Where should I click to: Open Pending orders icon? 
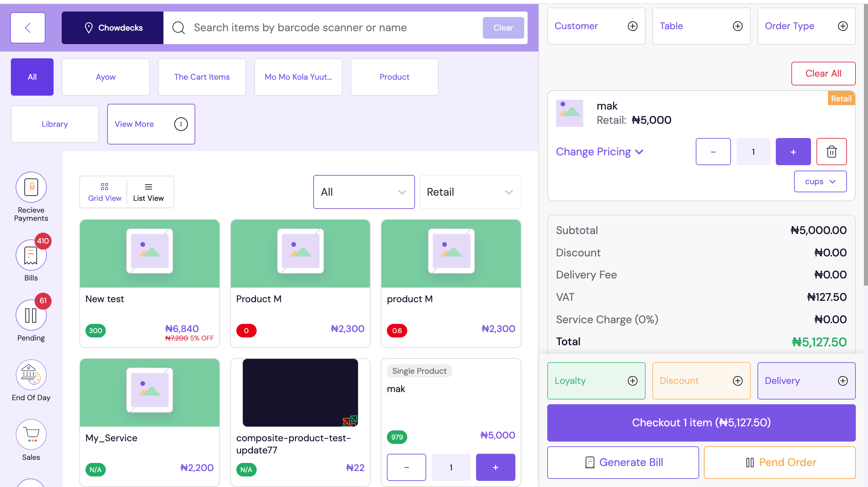pos(31,315)
